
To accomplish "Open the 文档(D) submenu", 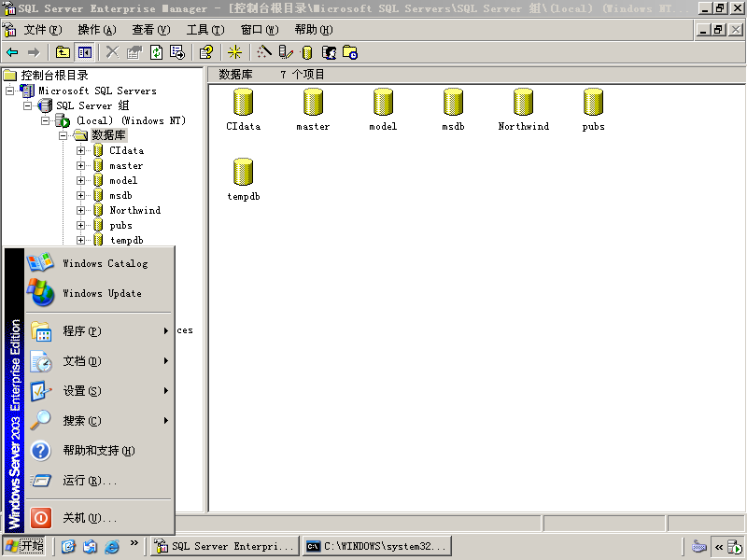I will tap(99, 361).
